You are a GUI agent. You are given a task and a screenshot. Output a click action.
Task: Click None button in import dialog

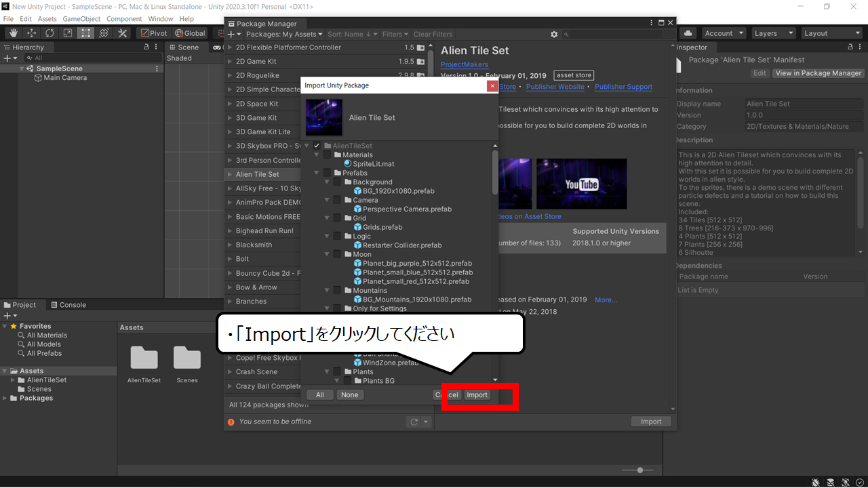click(x=350, y=394)
